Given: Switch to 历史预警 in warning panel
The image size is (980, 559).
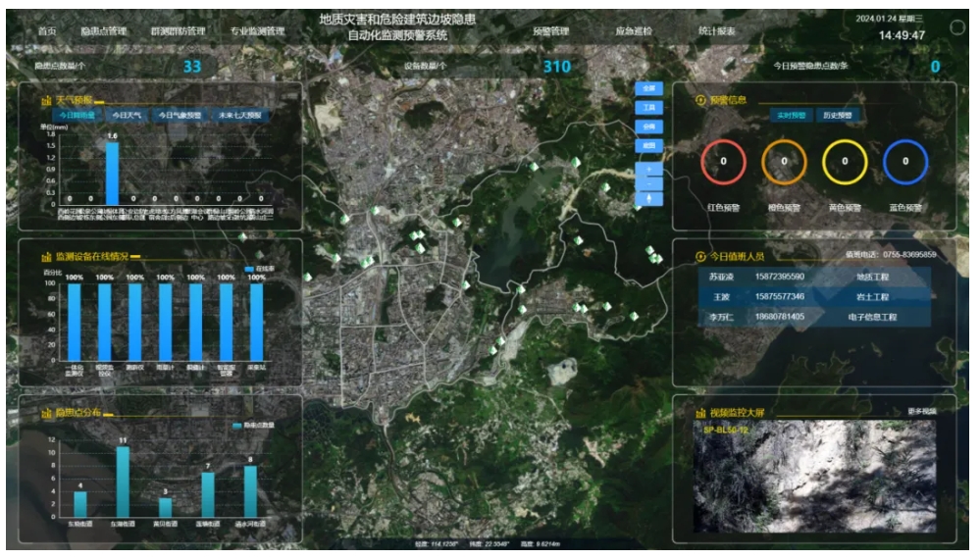Looking at the screenshot, I should pos(839,116).
